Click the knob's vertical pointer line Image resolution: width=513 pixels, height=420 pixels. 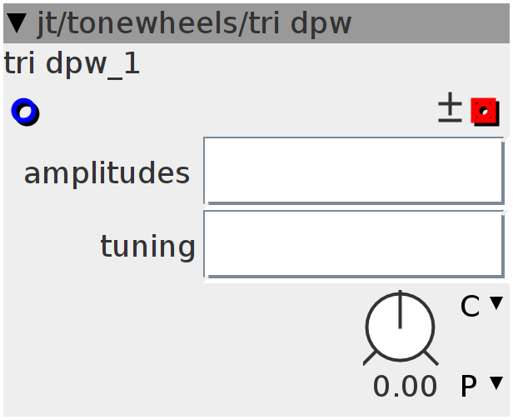pyautogui.click(x=400, y=309)
